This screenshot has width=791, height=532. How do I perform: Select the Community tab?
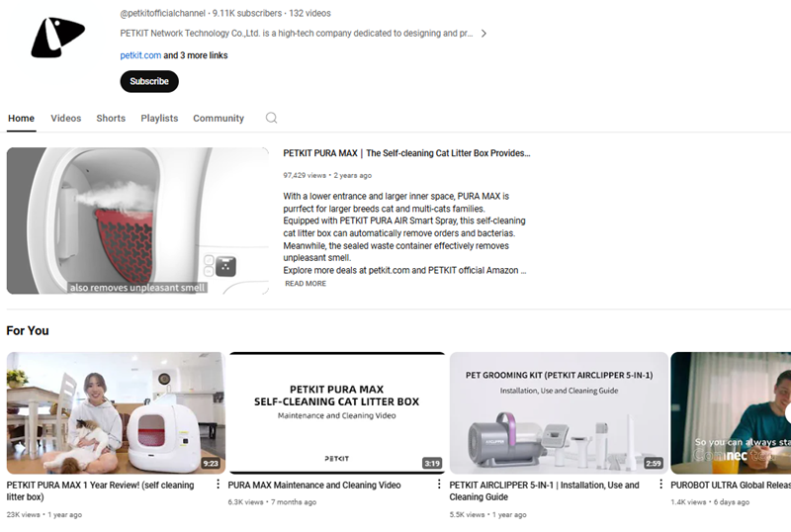(219, 118)
